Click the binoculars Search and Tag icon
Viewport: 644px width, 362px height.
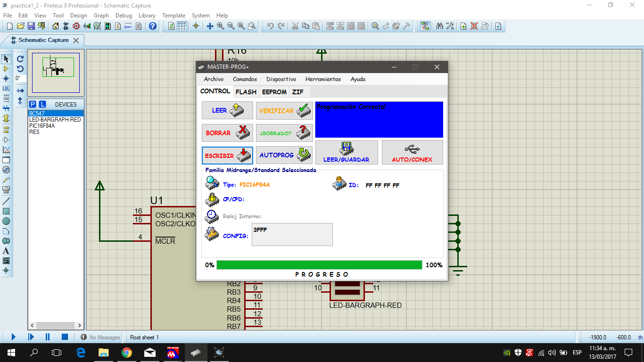click(x=439, y=26)
